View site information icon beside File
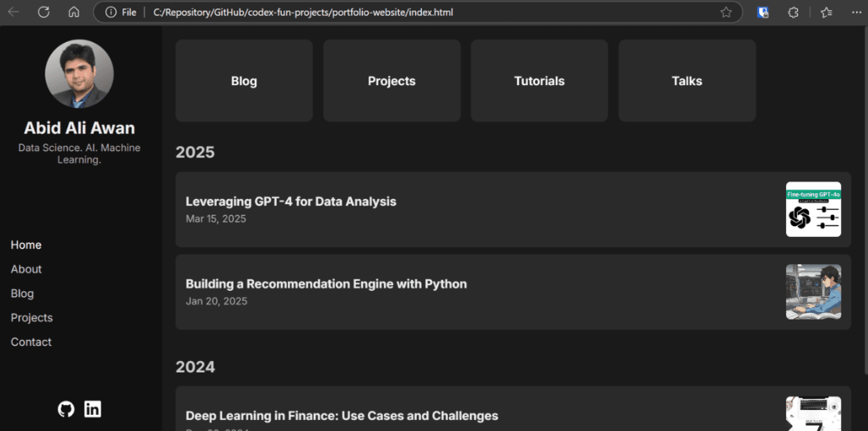The width and height of the screenshot is (868, 431). point(111,12)
